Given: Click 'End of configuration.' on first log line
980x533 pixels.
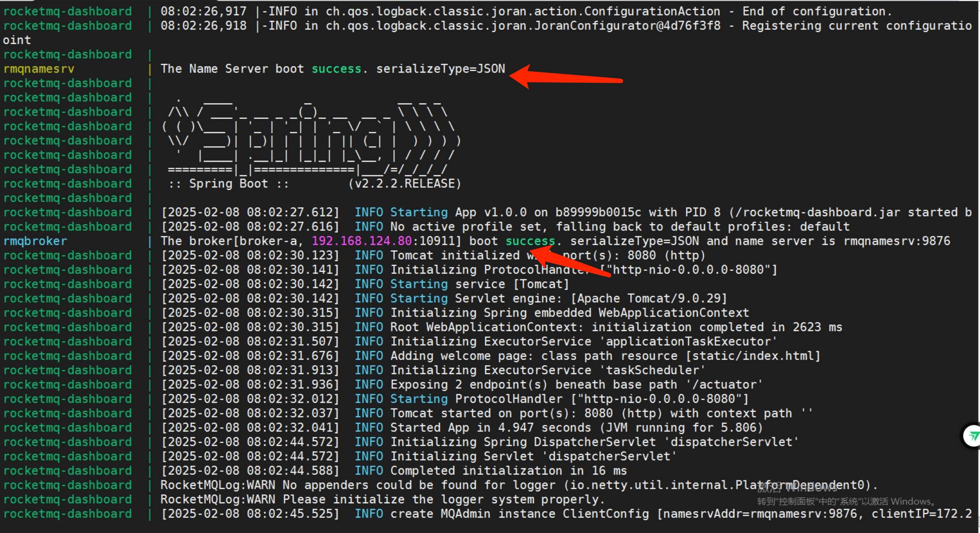Looking at the screenshot, I should (817, 12).
